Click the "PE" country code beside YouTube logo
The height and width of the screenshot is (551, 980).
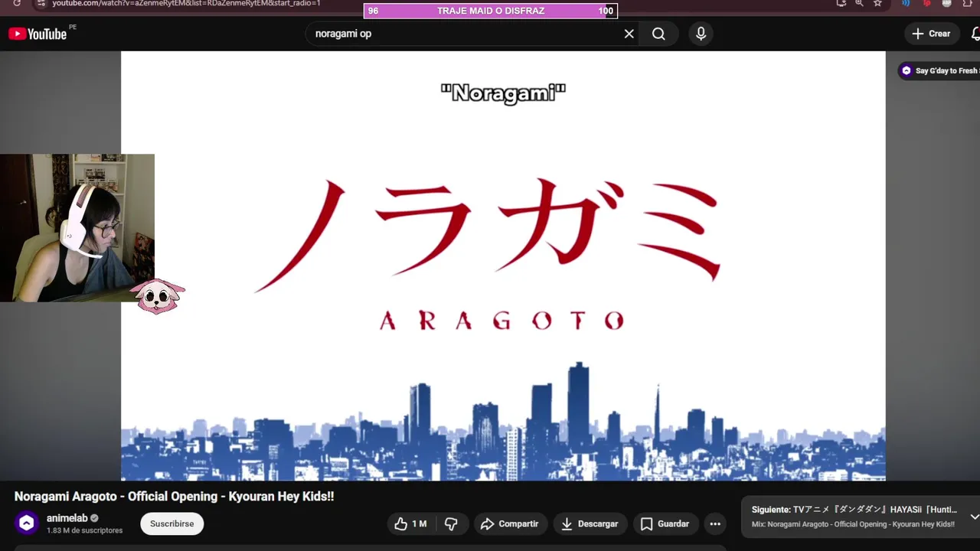[73, 27]
